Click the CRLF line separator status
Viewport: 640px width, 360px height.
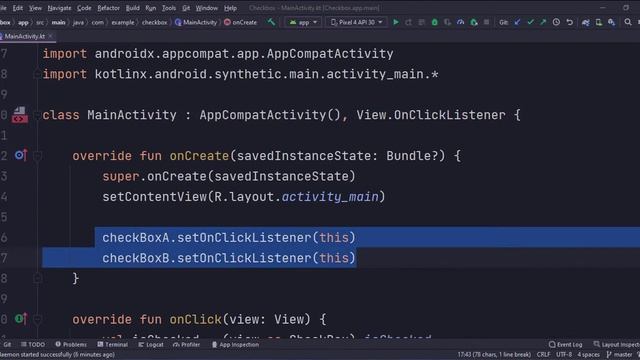[x=543, y=355]
